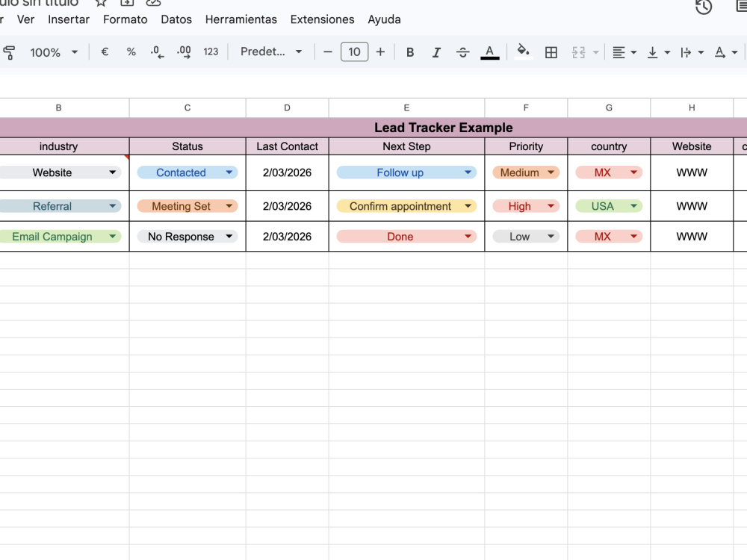This screenshot has height=560, width=747.
Task: Select the Status header cell
Action: [x=187, y=146]
